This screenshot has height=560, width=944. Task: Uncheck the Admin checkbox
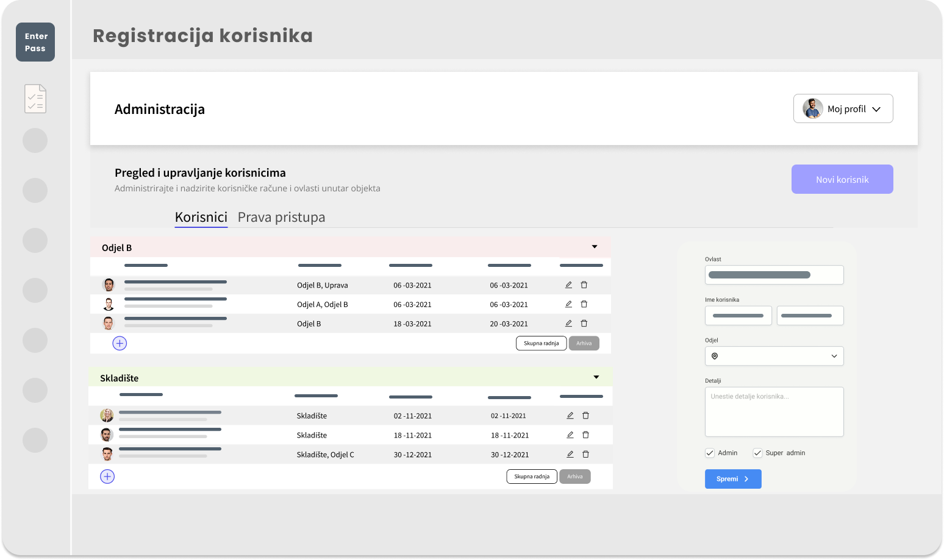709,453
